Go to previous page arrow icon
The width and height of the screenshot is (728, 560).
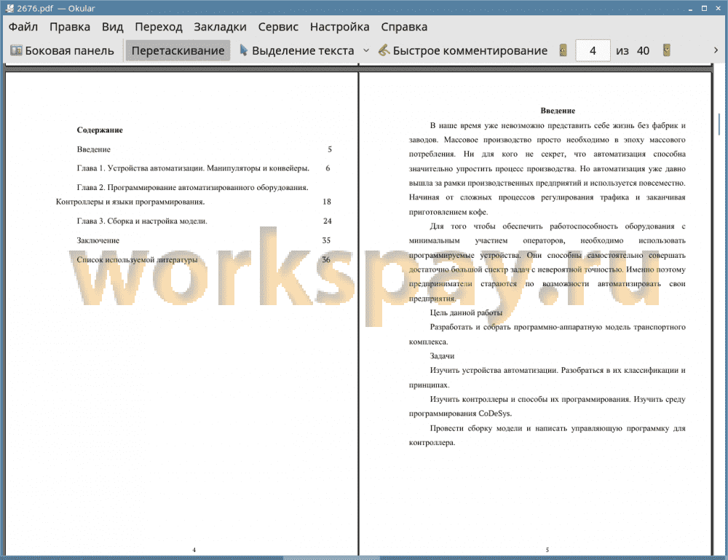point(563,50)
